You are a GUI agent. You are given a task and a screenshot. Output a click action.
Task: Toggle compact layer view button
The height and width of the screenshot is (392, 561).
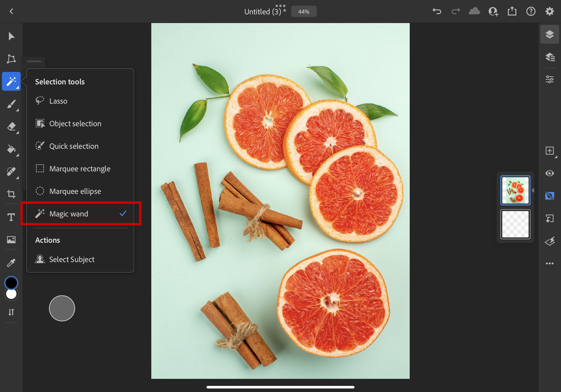click(x=549, y=34)
